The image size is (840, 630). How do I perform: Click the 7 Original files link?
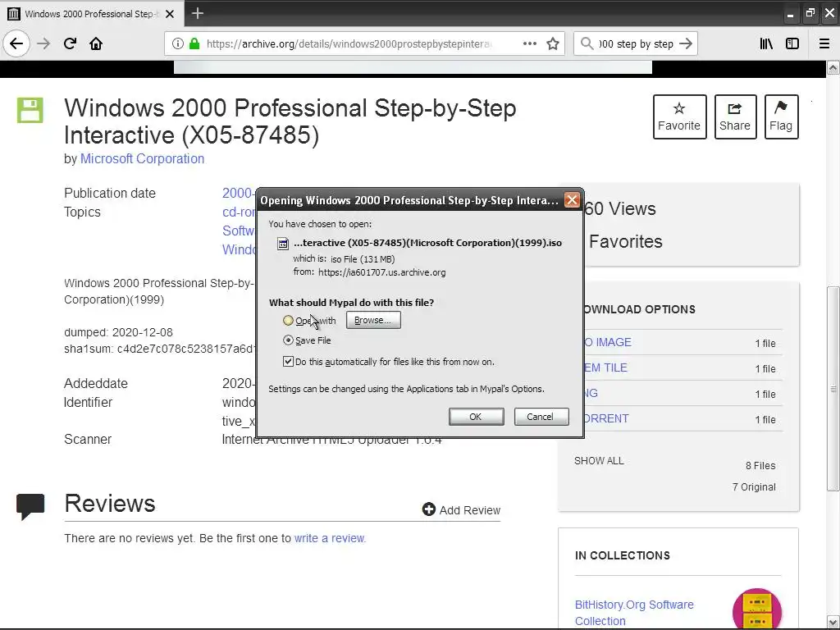(754, 487)
